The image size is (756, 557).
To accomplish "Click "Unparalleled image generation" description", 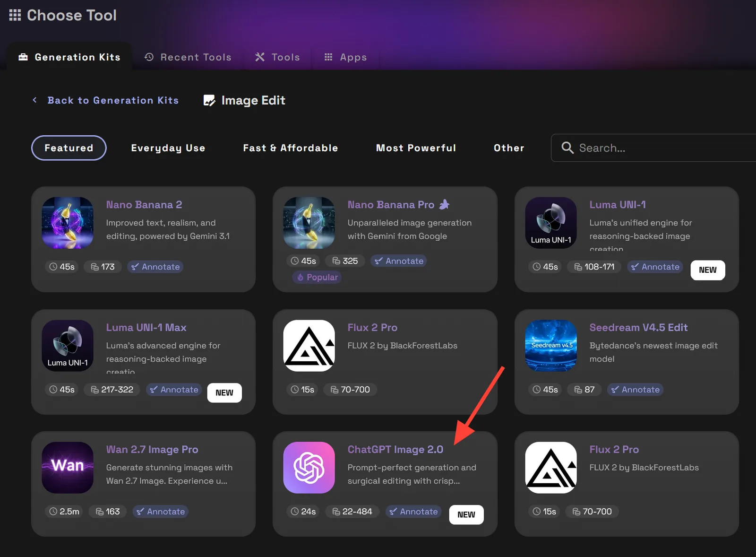I will [x=410, y=229].
